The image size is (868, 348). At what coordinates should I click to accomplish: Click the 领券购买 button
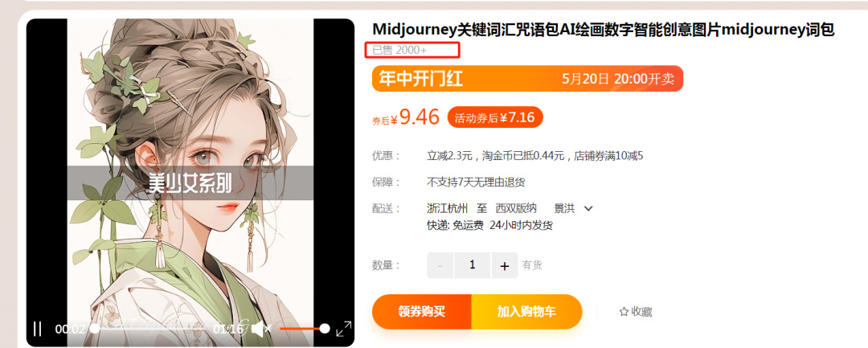pyautogui.click(x=421, y=312)
